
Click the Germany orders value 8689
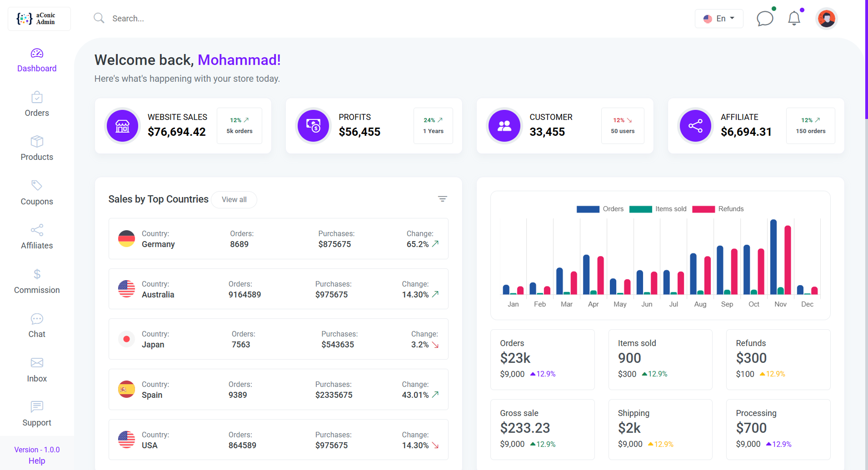tap(239, 244)
